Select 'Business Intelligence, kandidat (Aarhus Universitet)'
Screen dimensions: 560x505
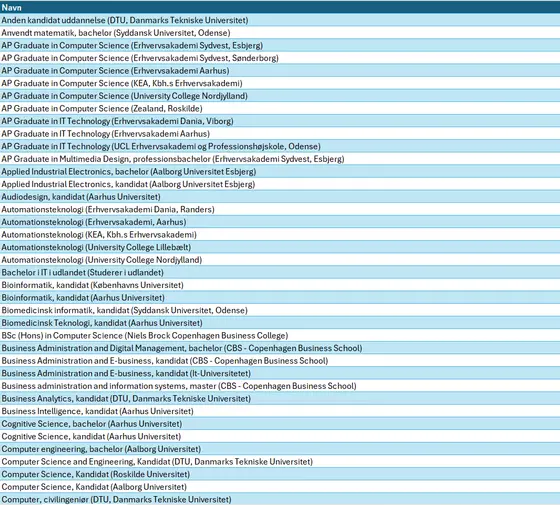pyautogui.click(x=280, y=411)
